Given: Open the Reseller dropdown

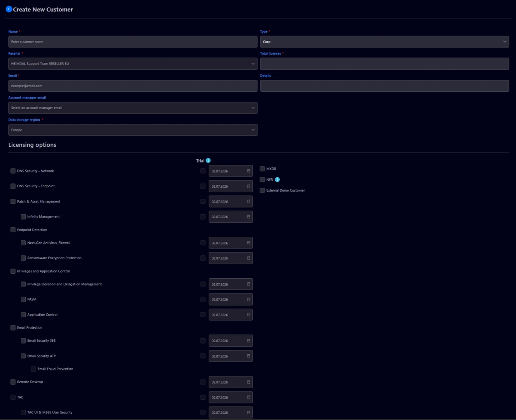Looking at the screenshot, I should 133,64.
